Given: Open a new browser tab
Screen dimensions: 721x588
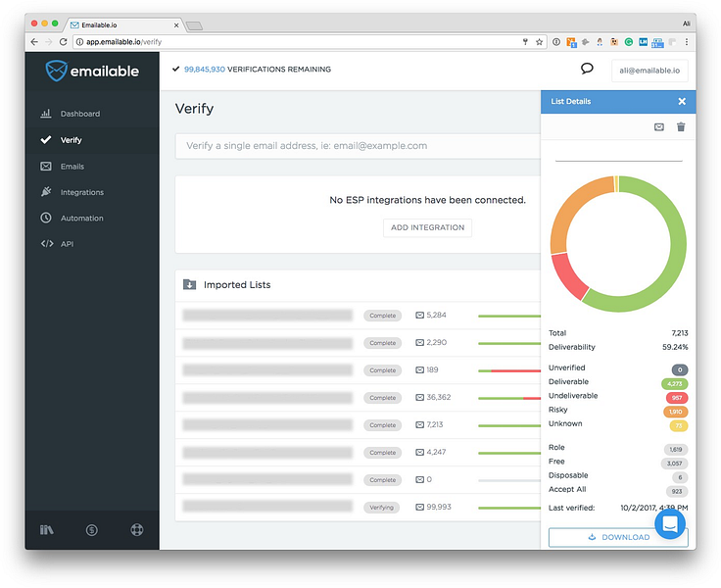Looking at the screenshot, I should click(x=194, y=25).
